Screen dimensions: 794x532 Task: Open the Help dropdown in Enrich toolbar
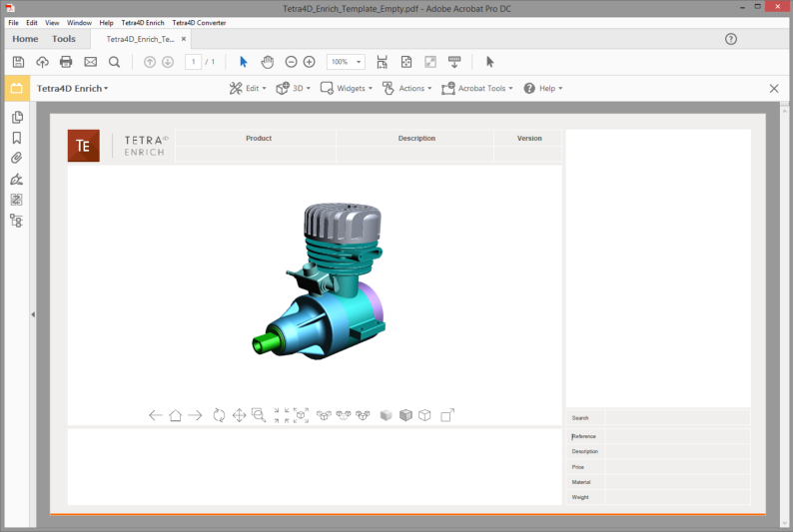pos(543,89)
